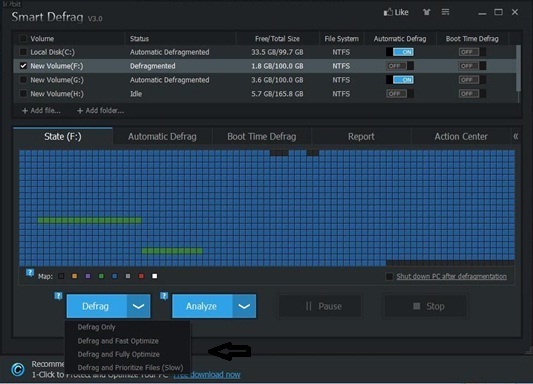533x384 pixels.
Task: Click the main Defrag button
Action: click(x=97, y=306)
